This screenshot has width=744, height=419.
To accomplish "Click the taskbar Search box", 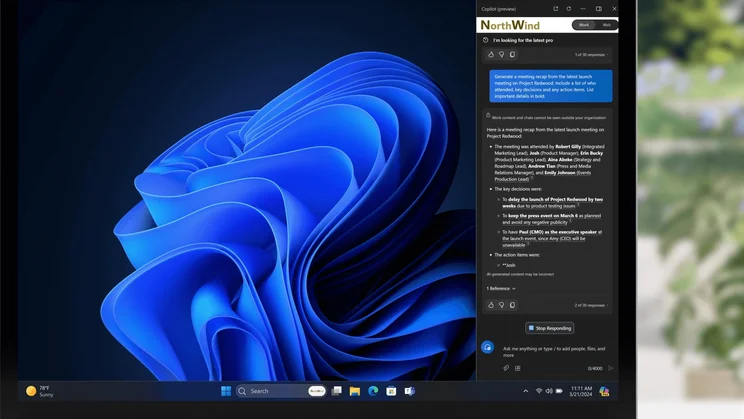I will (x=281, y=391).
